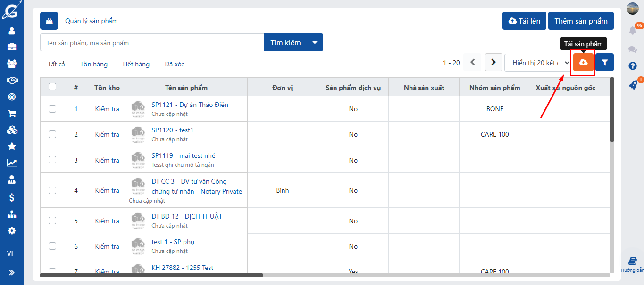Switch to the Đã xóa tab
Viewport: 644px width, 285px height.
pyautogui.click(x=175, y=64)
